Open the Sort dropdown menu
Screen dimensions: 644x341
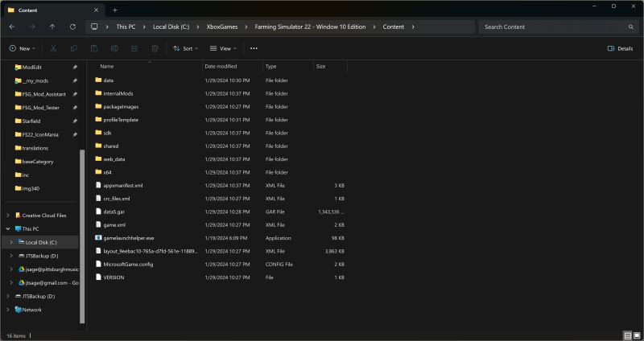point(185,48)
